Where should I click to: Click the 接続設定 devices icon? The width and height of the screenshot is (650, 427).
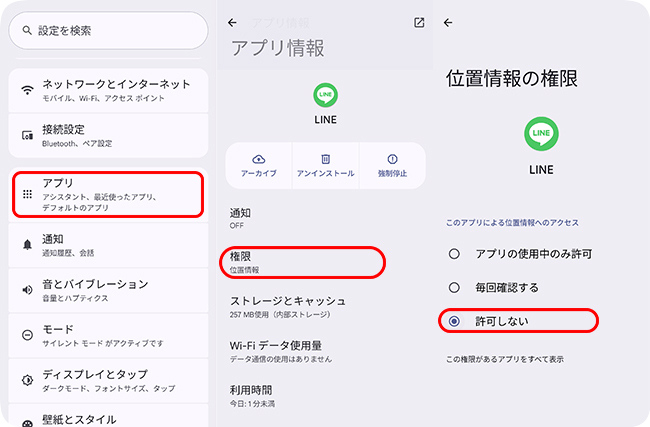(27, 135)
